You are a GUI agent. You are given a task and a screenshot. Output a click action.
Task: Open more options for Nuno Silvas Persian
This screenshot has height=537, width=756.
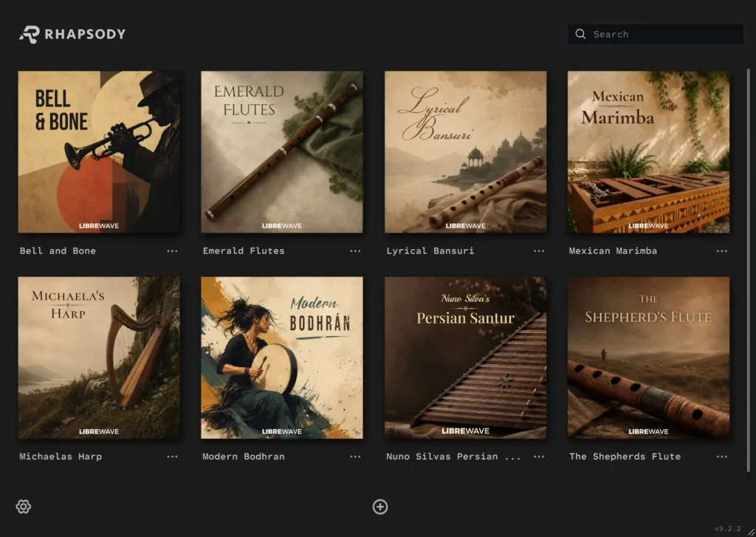click(x=539, y=456)
